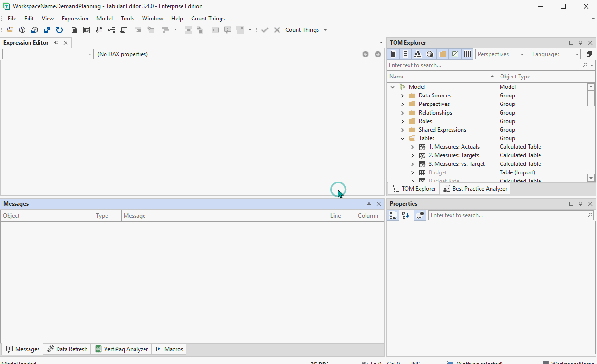Viewport: 597px width, 364px height.
Task: Expand the Budget table node
Action: coord(413,172)
